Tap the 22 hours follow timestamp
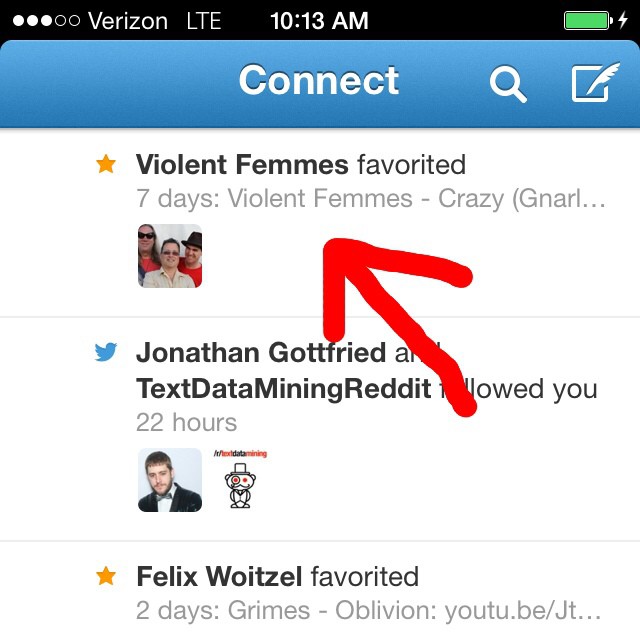Screen dimensions: 640x640 click(187, 422)
